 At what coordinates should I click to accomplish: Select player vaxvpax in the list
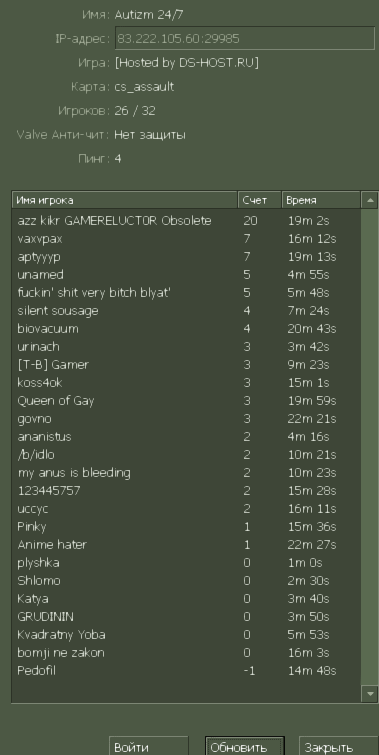point(186,239)
